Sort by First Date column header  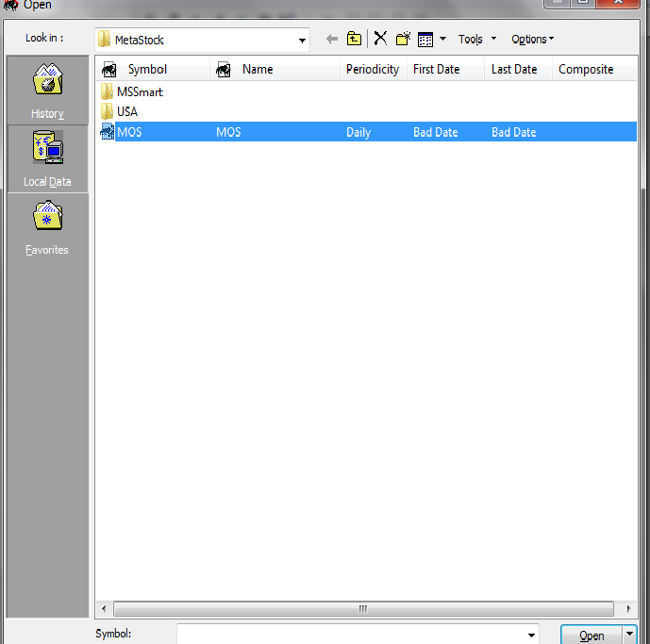(x=445, y=69)
